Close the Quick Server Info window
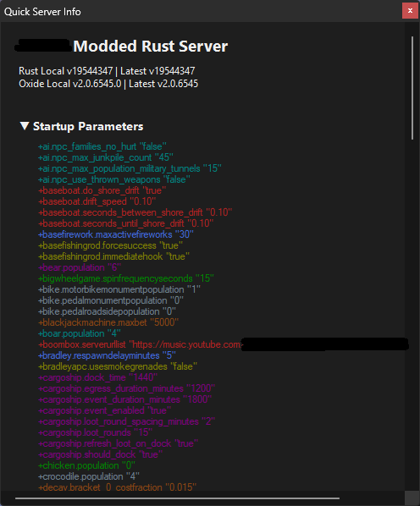This screenshot has width=420, height=506. click(410, 11)
